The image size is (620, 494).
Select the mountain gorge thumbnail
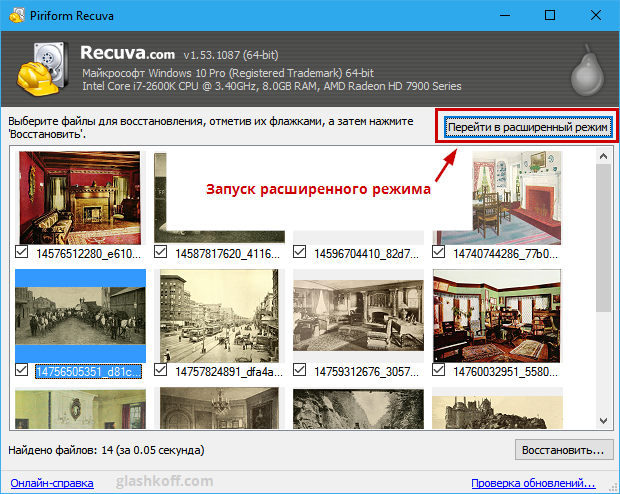pos(358,409)
